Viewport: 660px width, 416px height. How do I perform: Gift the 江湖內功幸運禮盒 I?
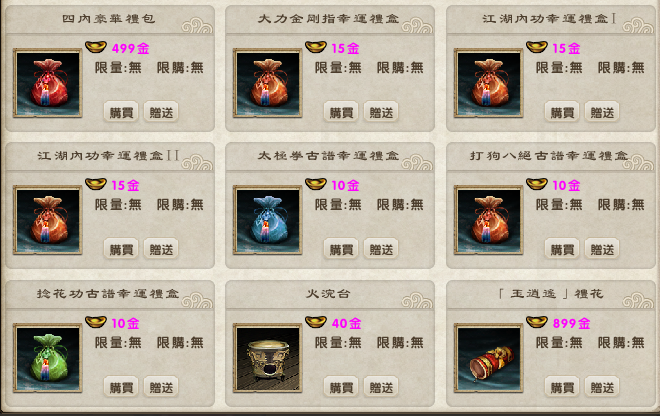coord(602,112)
